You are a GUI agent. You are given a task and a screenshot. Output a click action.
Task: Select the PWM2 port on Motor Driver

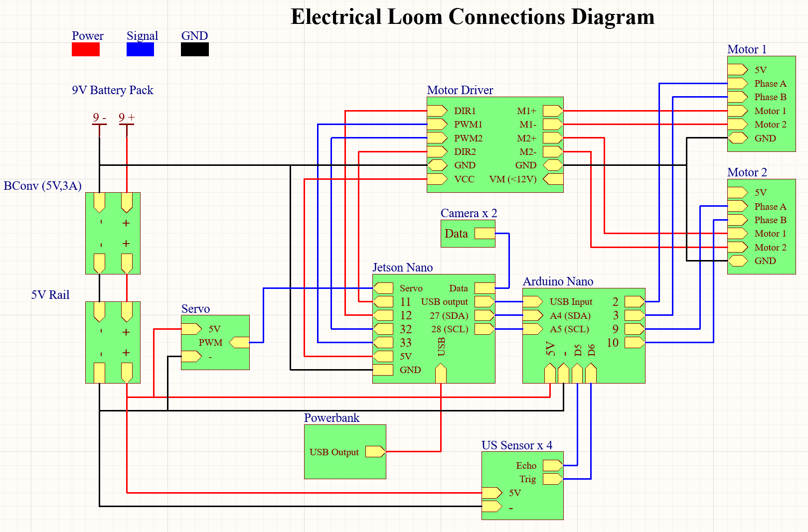click(437, 138)
